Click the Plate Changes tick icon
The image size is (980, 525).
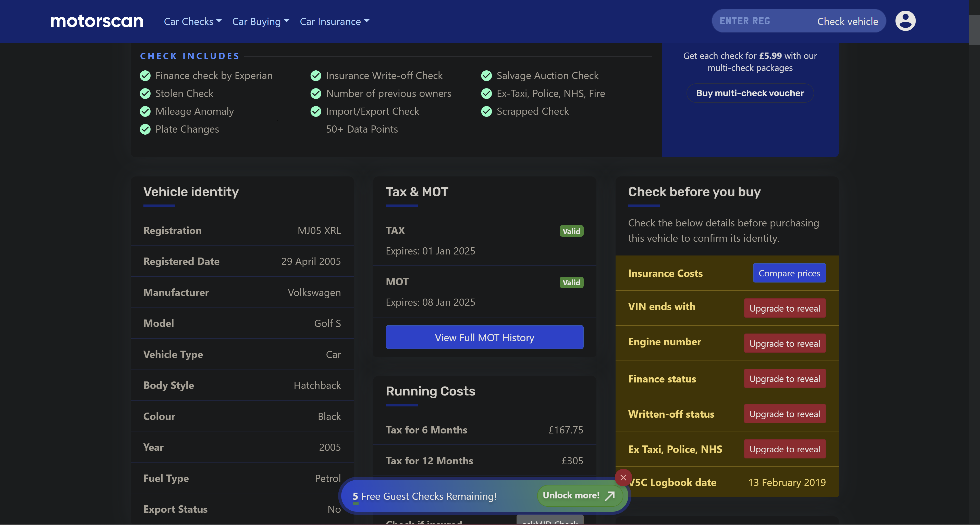(x=145, y=129)
